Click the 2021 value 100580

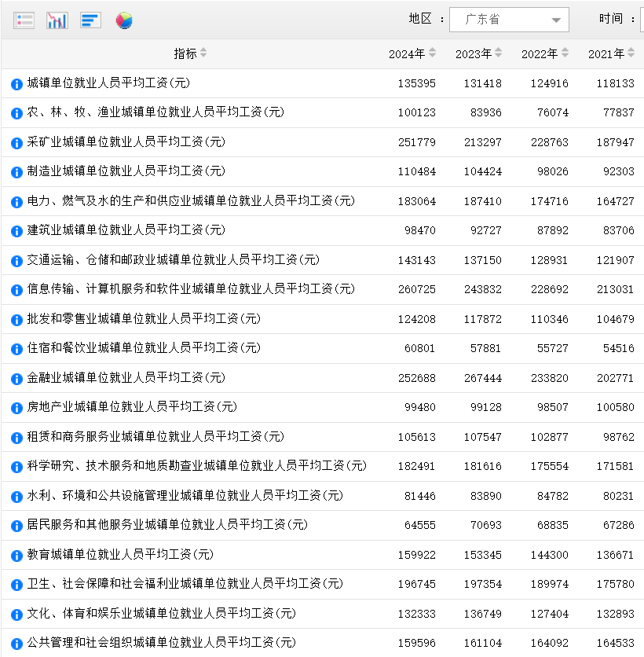pos(615,407)
